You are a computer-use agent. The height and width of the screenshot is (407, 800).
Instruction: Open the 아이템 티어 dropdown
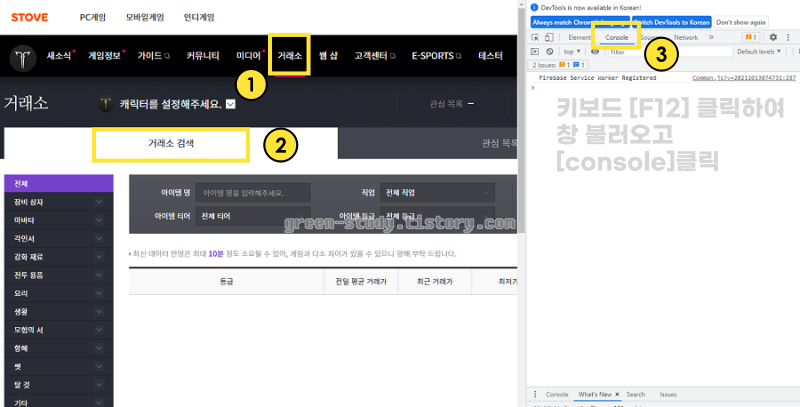tap(253, 216)
